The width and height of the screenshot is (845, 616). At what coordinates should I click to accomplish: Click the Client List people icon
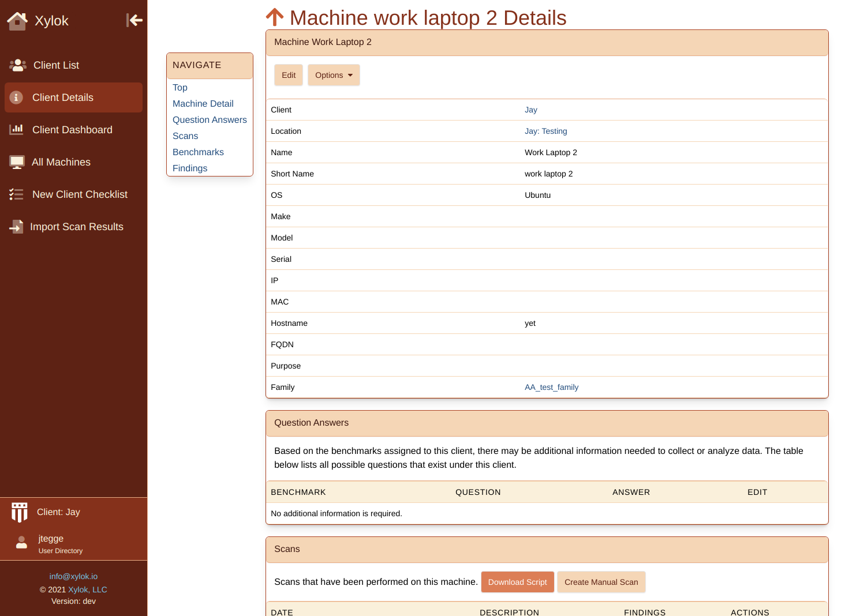(18, 65)
